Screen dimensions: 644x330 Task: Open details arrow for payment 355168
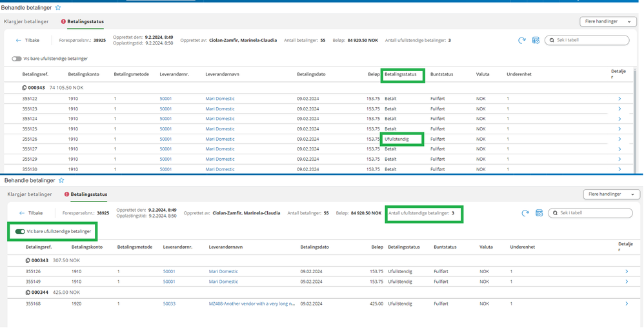point(626,304)
